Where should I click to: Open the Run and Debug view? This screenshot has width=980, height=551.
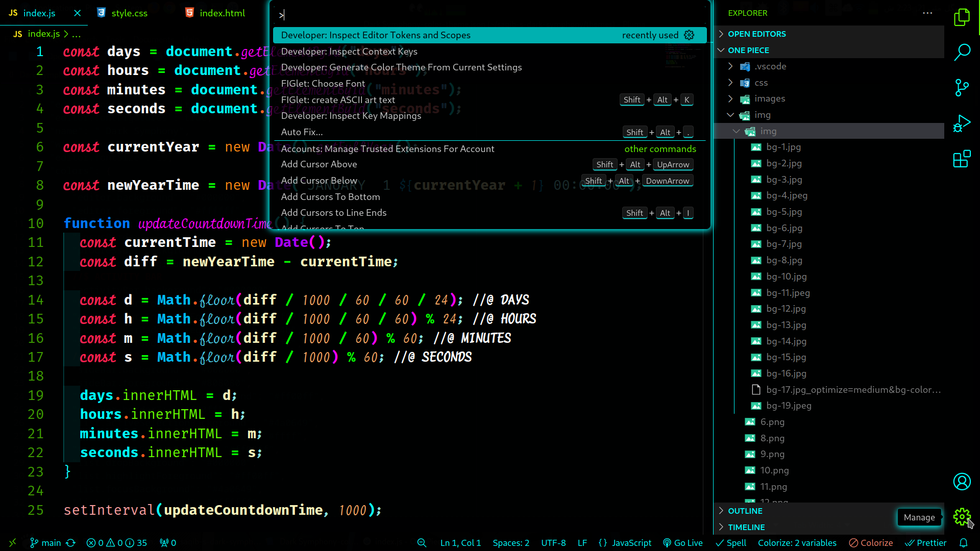[962, 123]
